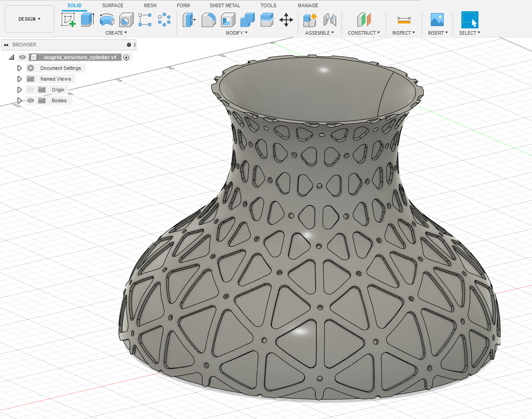Switch to the FORM tab
532x419 pixels.
[x=183, y=5]
